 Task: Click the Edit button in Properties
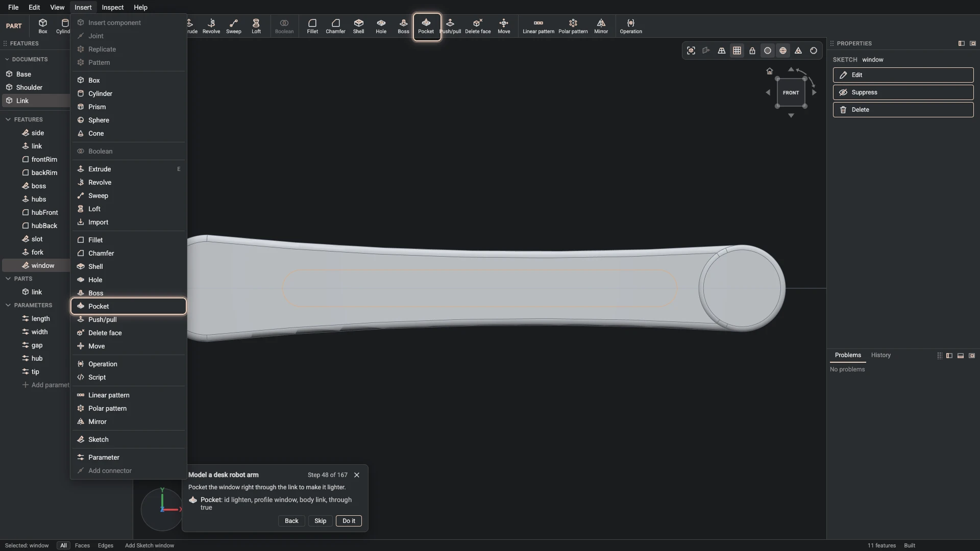coord(903,75)
